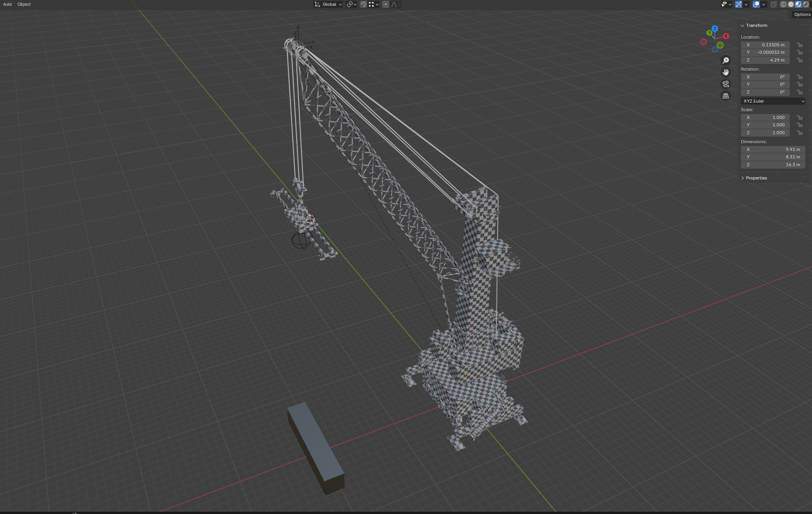812x514 pixels.
Task: Open pivot point dropdown arrow
Action: coord(355,4)
